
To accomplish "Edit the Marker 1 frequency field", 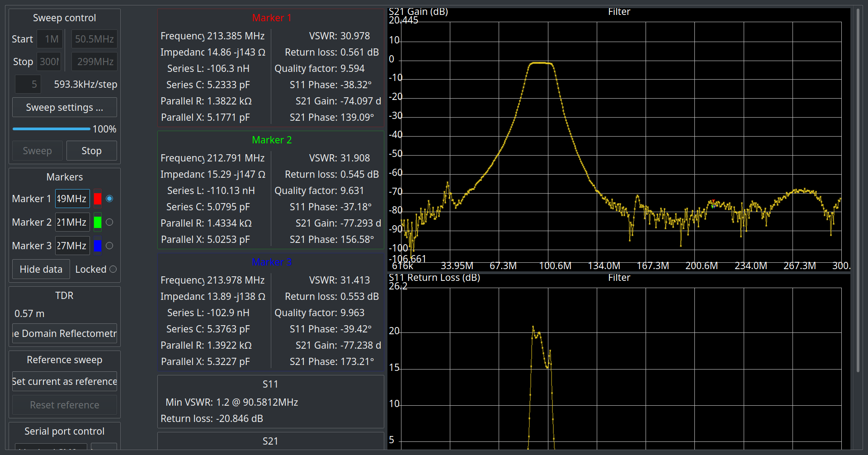I will [72, 199].
